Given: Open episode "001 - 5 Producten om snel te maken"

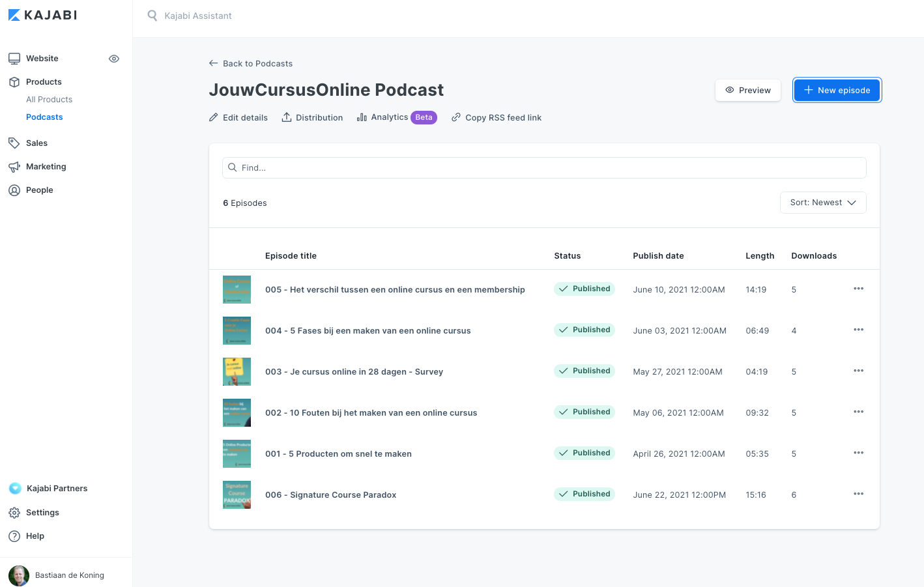Looking at the screenshot, I should point(338,453).
